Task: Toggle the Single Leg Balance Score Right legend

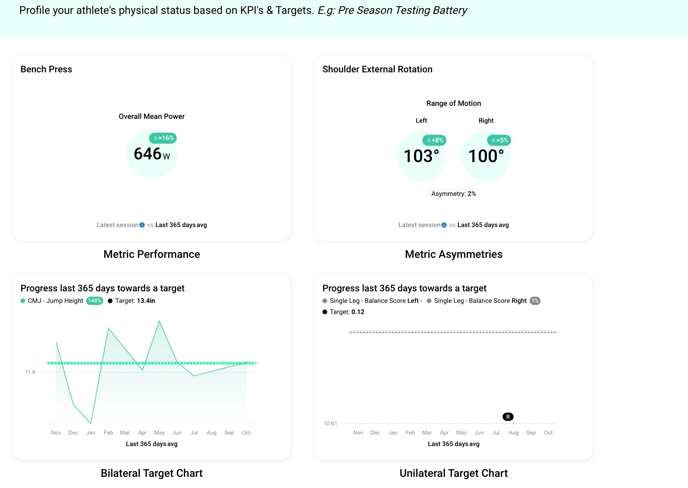Action: pyautogui.click(x=478, y=301)
